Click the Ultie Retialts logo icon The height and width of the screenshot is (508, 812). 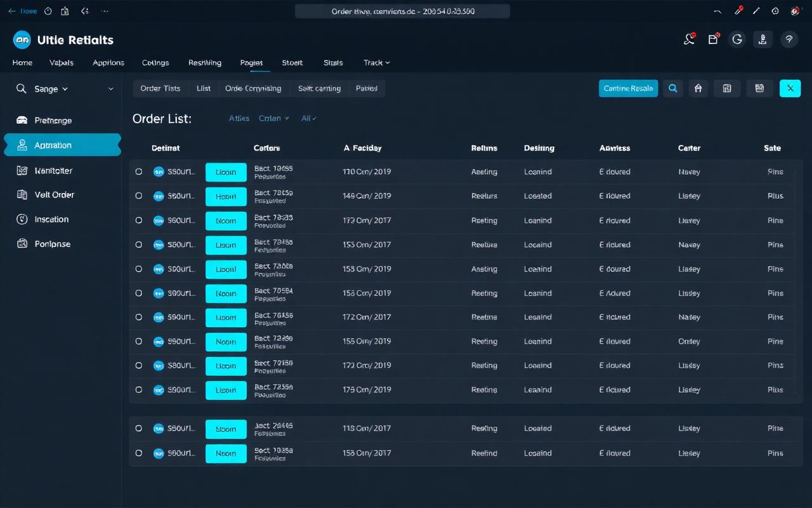[x=22, y=39]
